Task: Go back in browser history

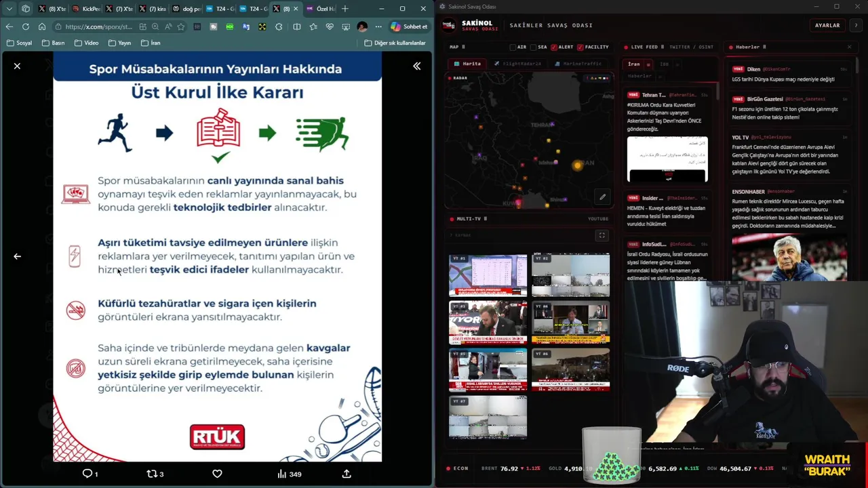Action: 9,26
